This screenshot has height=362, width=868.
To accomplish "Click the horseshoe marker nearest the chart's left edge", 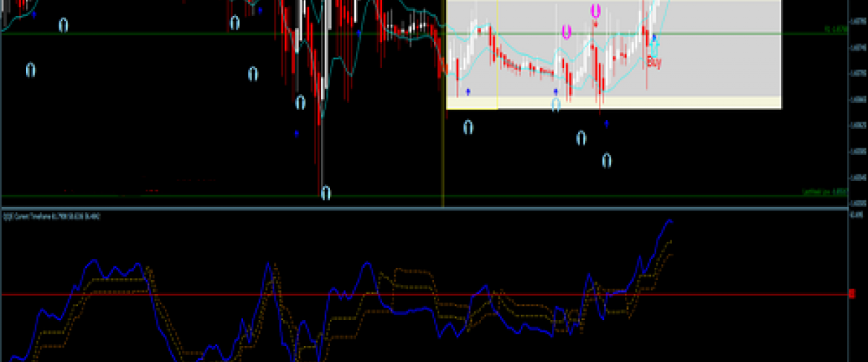I will [31, 70].
